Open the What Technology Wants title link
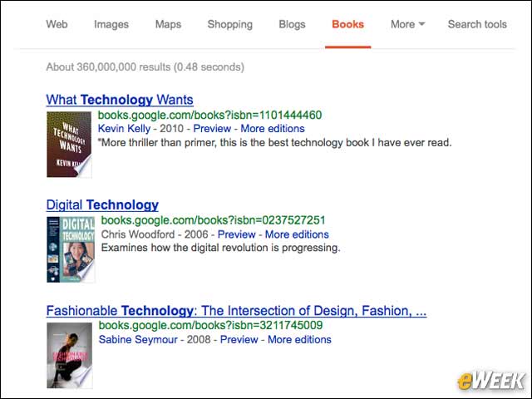 [x=120, y=100]
